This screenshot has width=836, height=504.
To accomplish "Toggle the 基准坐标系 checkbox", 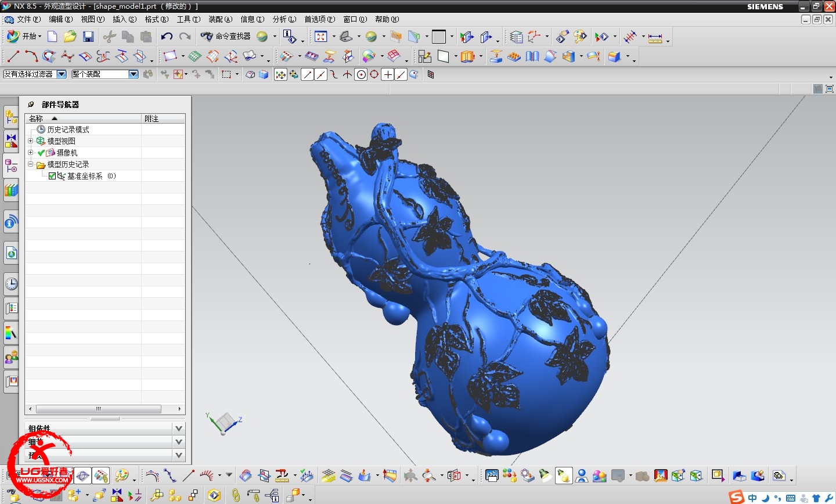I will coord(52,176).
